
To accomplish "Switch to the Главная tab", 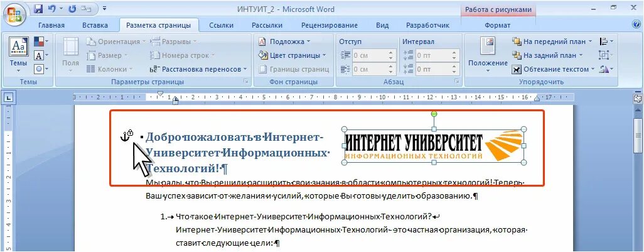I will point(51,26).
